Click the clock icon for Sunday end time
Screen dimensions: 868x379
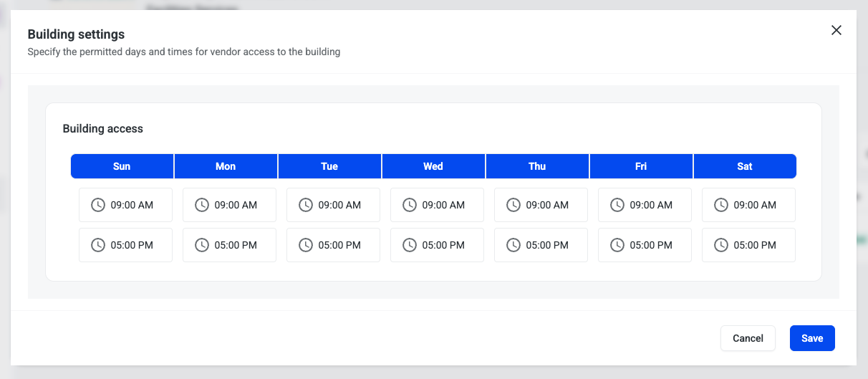pyautogui.click(x=98, y=245)
